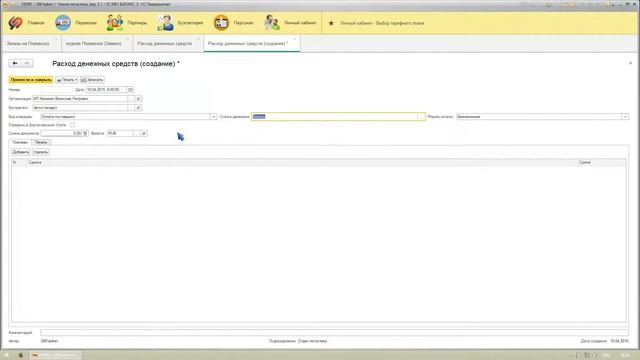
Task: Click the favorites star icon
Action: (x=331, y=23)
